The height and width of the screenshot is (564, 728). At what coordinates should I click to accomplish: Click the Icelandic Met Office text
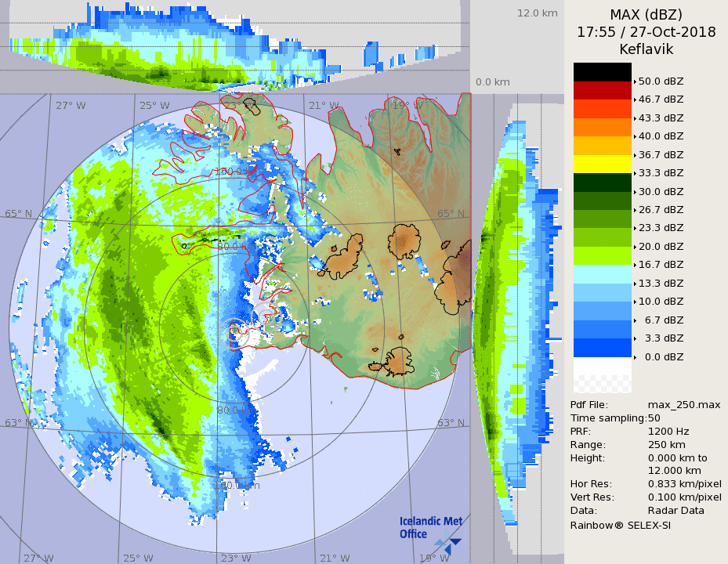(x=430, y=527)
